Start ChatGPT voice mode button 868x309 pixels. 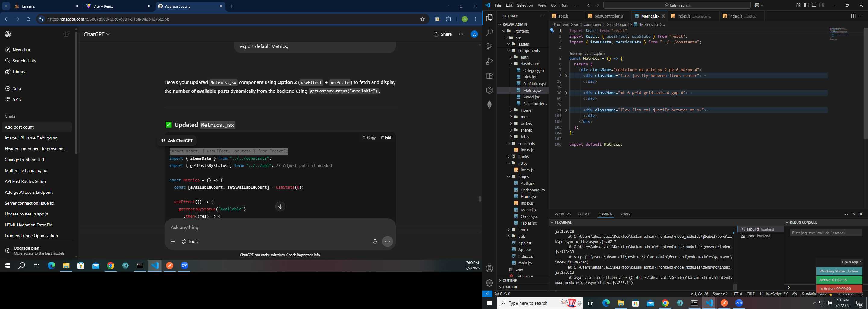tap(388, 241)
